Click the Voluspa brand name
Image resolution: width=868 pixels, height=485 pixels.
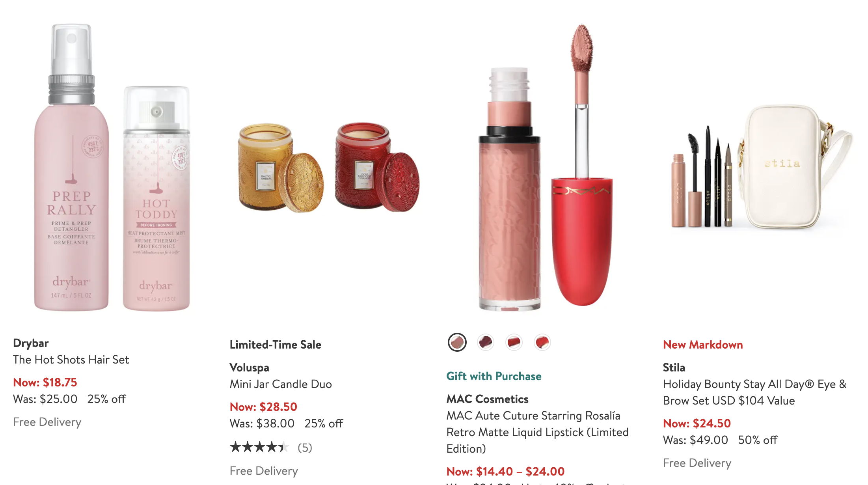click(250, 367)
